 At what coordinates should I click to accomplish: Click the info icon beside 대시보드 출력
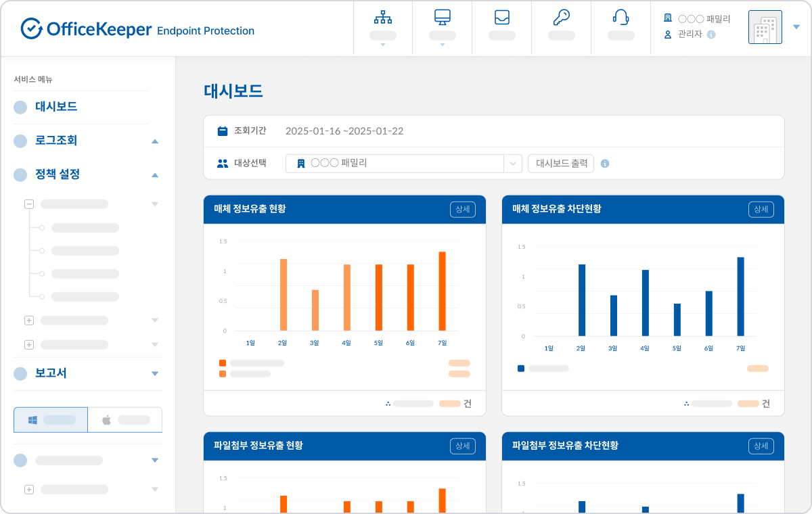605,164
